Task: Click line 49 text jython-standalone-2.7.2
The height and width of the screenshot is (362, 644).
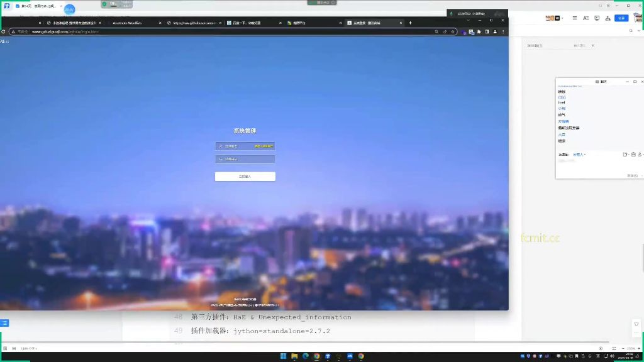Action: [x=281, y=331]
